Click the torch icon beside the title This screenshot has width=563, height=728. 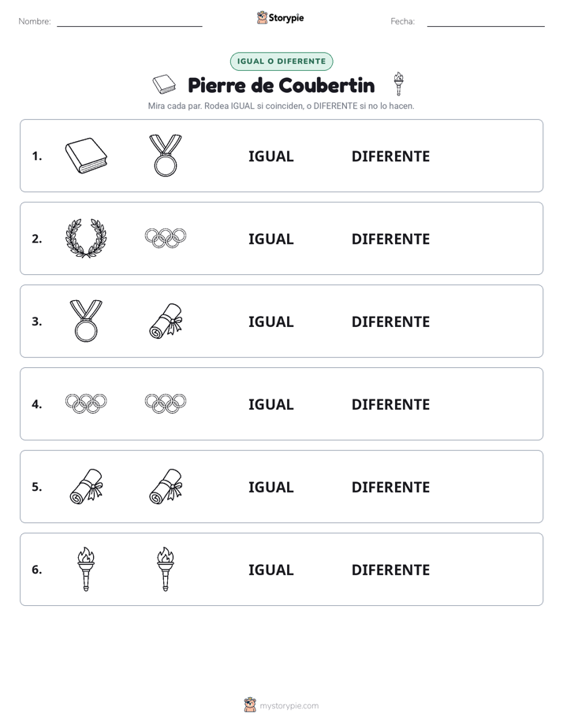tap(398, 84)
